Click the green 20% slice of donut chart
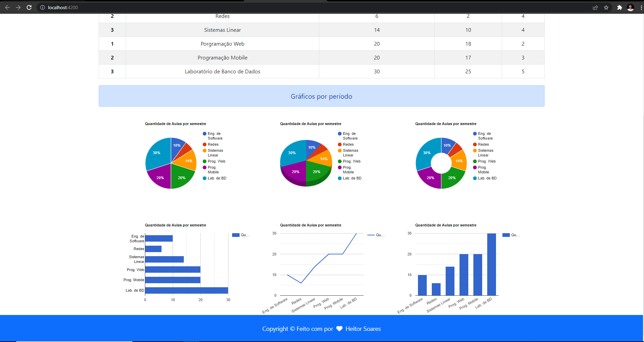The height and width of the screenshot is (342, 644). tap(453, 178)
